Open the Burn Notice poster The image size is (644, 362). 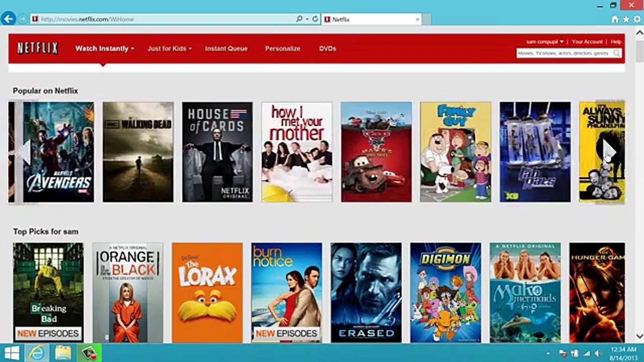(x=287, y=293)
